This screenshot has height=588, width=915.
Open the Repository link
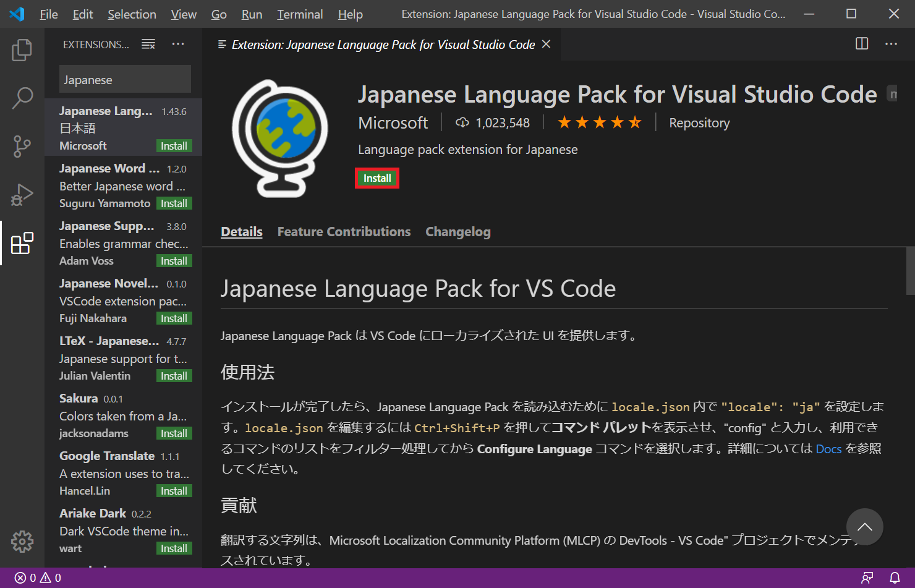tap(699, 122)
